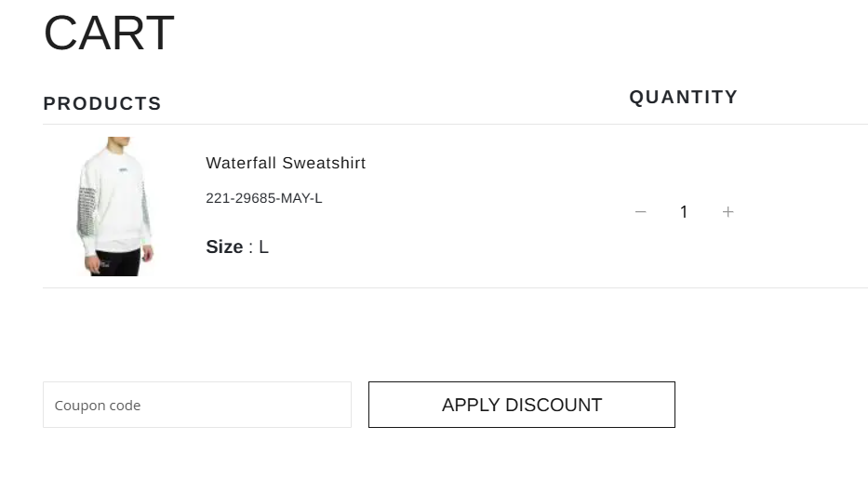This screenshot has height=480, width=868.
Task: Open the Waterfall Sweatshirt product link
Action: pyautogui.click(x=286, y=163)
